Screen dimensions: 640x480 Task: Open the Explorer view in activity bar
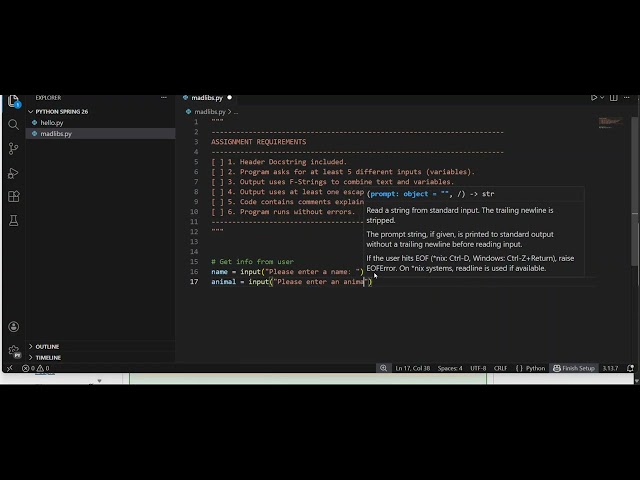pos(13,101)
